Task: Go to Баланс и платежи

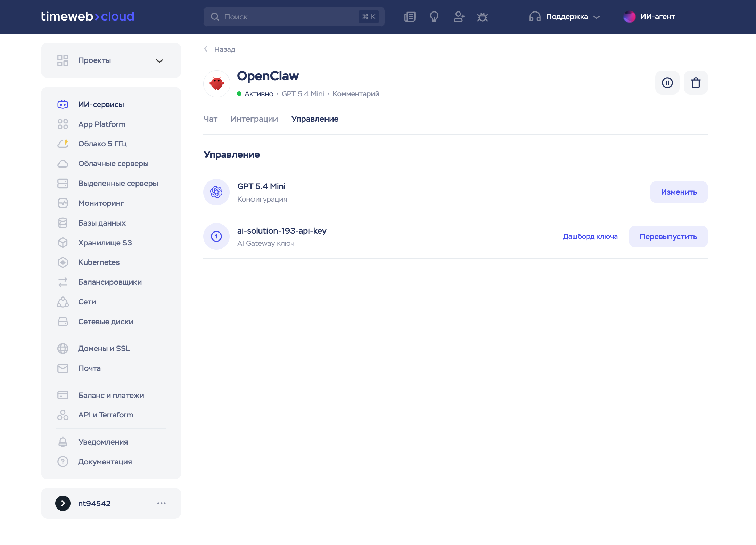Action: pos(110,395)
